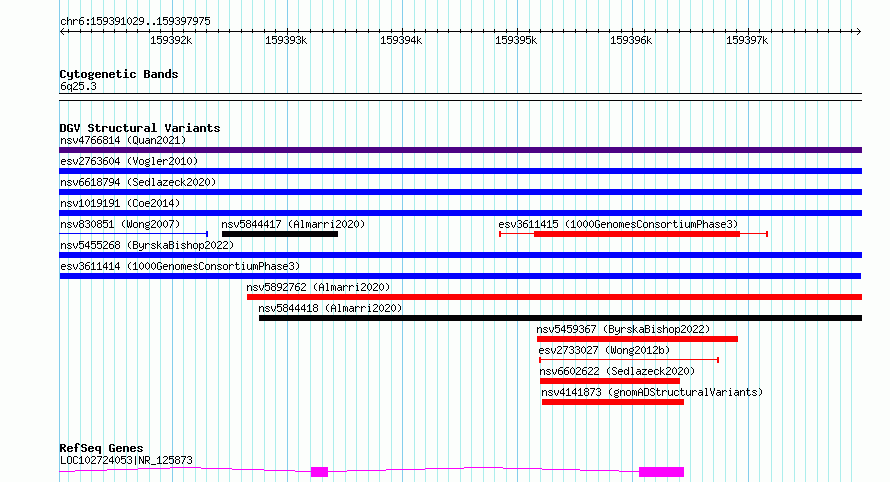Click the nsv4766814 (Quan2021) variant label

pos(123,140)
